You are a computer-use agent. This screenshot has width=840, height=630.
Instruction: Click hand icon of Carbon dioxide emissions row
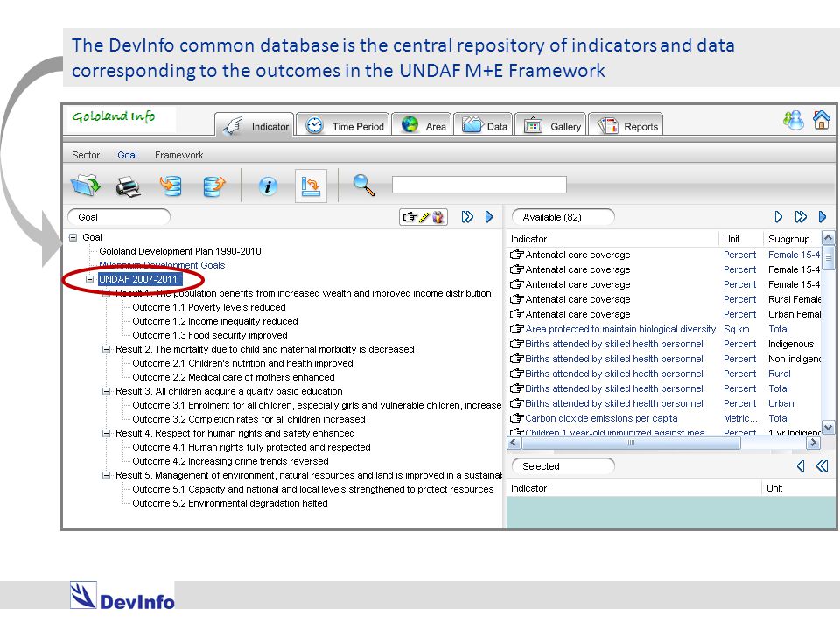(516, 418)
